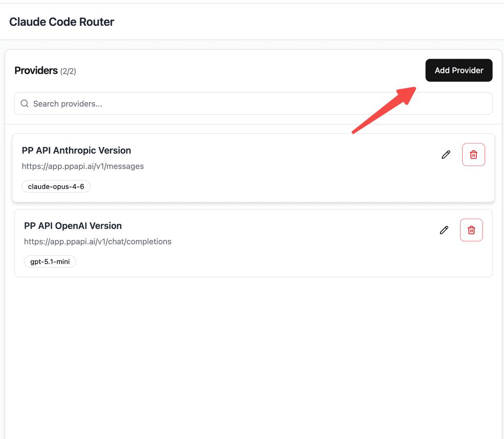504x439 pixels.
Task: Click the pencil icon on the first provider card
Action: point(446,154)
